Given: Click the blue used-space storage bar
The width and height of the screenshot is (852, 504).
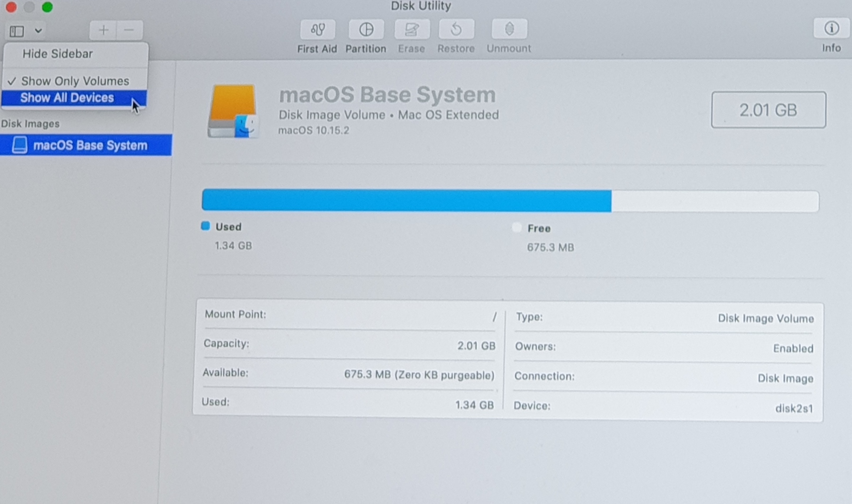Looking at the screenshot, I should 406,201.
